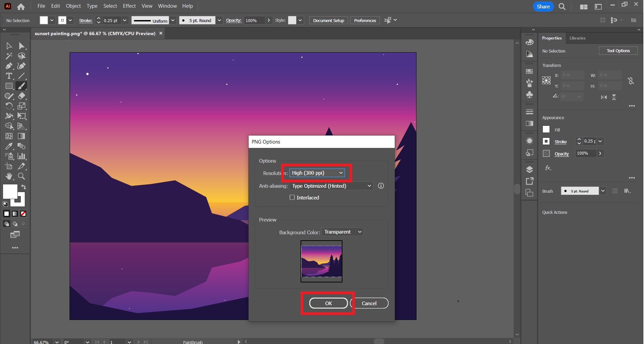Viewport: 644px width, 344px height.
Task: Click the Fill swatch in Appearance
Action: [x=546, y=130]
